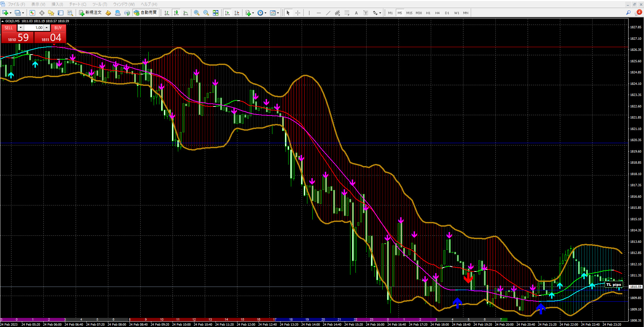Open the ヘルプ (H) menu
The height and width of the screenshot is (327, 644).
[x=149, y=4]
